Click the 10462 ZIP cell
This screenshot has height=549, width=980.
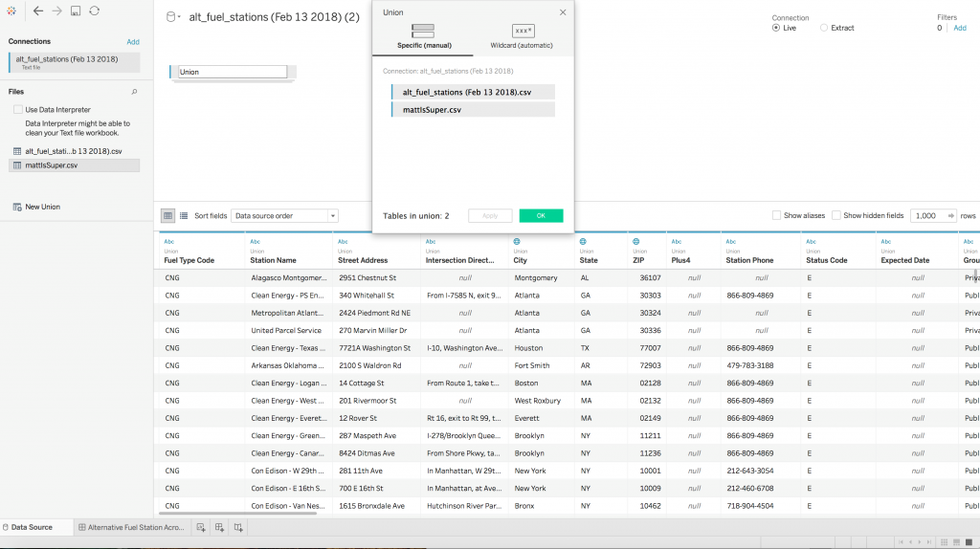point(650,506)
